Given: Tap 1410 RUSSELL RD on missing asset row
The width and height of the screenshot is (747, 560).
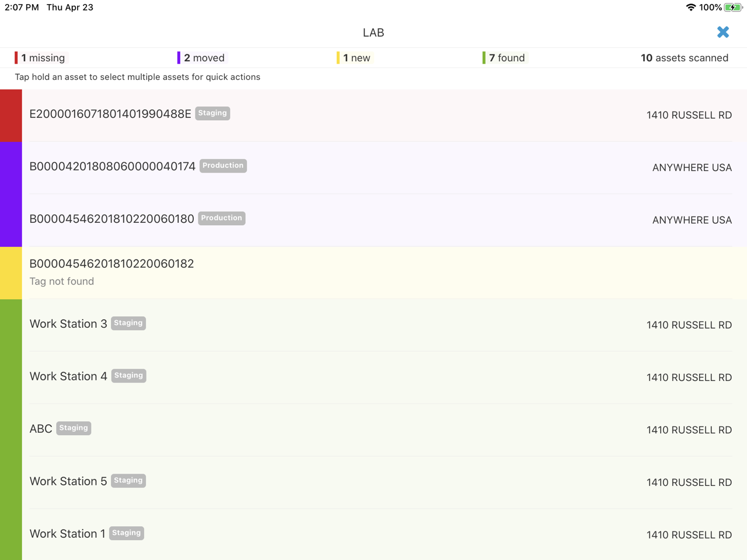Looking at the screenshot, I should (689, 116).
